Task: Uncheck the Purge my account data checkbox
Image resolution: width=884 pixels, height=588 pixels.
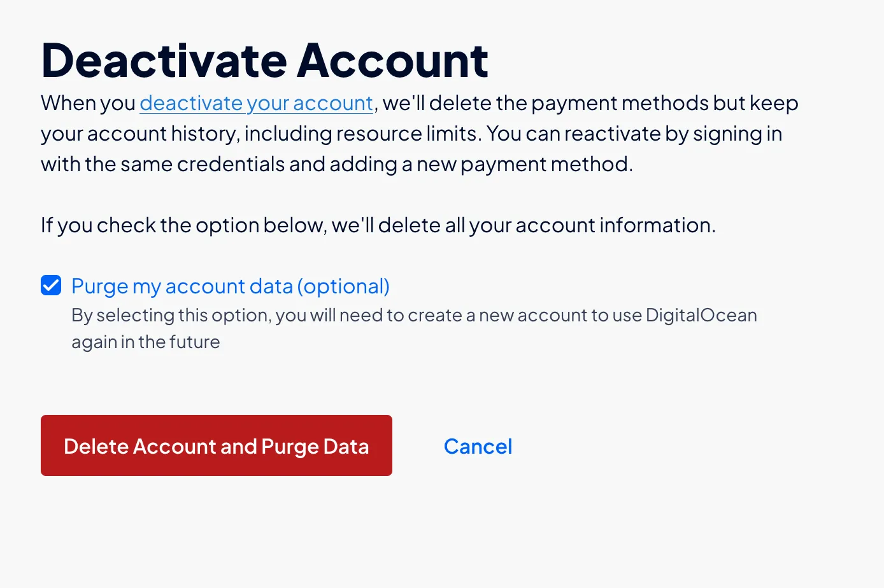Action: [51, 286]
